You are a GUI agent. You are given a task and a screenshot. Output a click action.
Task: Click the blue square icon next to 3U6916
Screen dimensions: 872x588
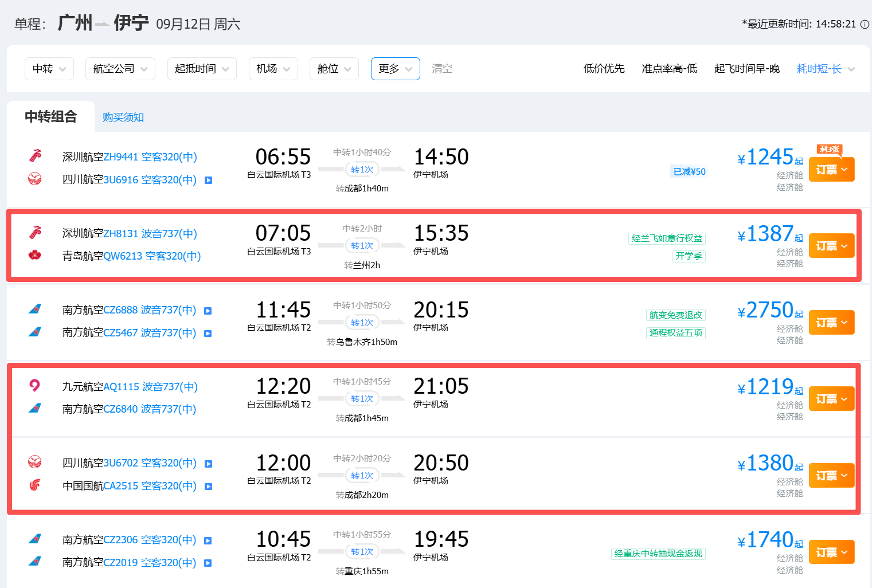[x=209, y=180]
